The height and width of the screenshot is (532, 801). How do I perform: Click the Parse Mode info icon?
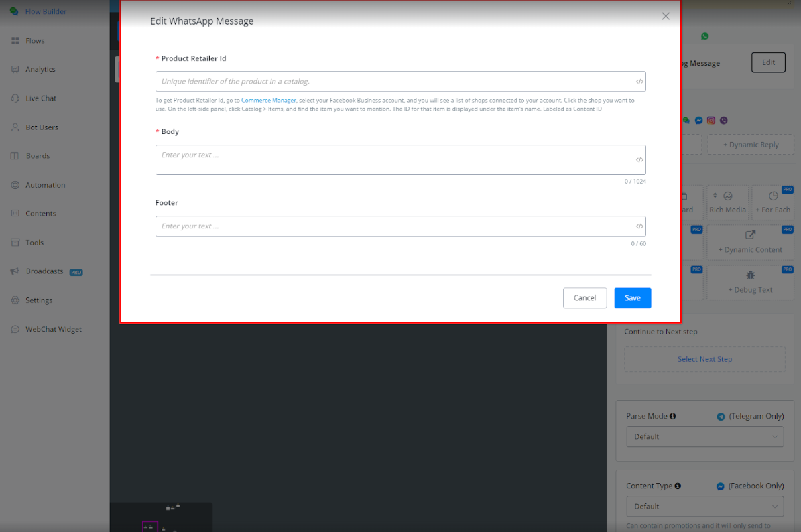point(672,416)
